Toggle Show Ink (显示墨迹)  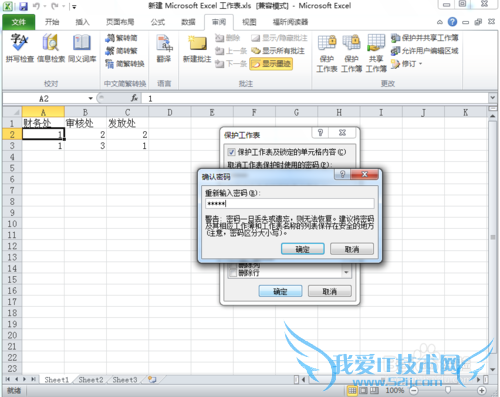pyautogui.click(x=271, y=63)
